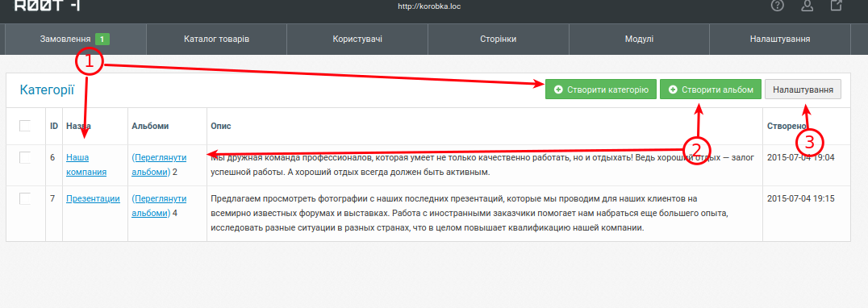Viewport: 868px width, 308px height.
Task: Open the Модулі menu tab
Action: click(x=639, y=40)
